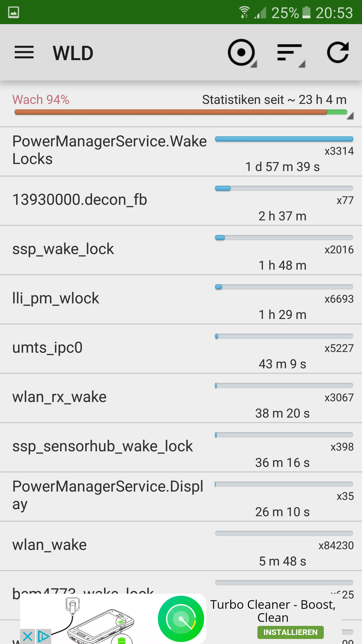Tap the Turbo Cleaner app icon

pyautogui.click(x=181, y=619)
